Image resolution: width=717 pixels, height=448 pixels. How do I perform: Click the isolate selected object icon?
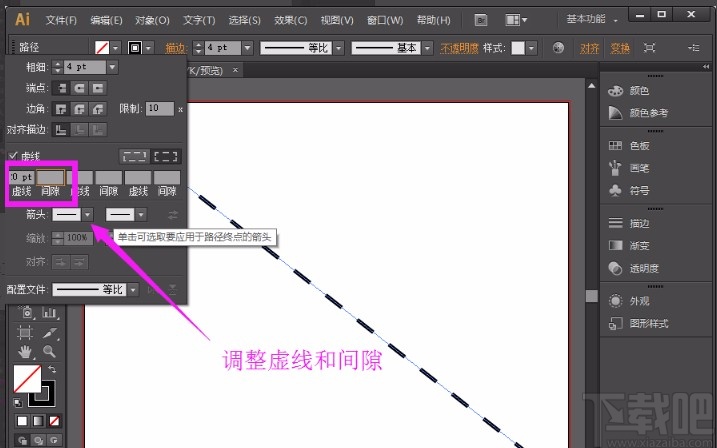tap(649, 48)
